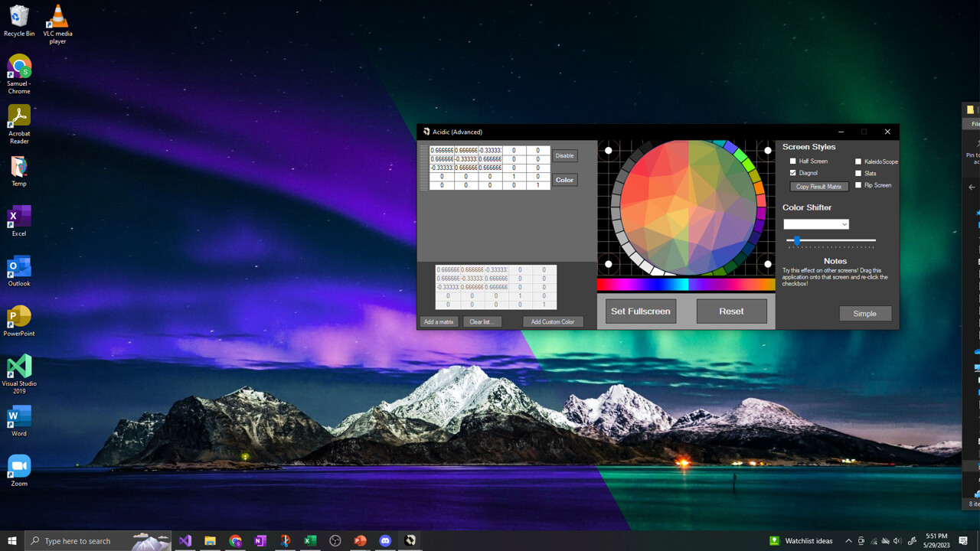Show hidden icons in the system tray

click(848, 540)
